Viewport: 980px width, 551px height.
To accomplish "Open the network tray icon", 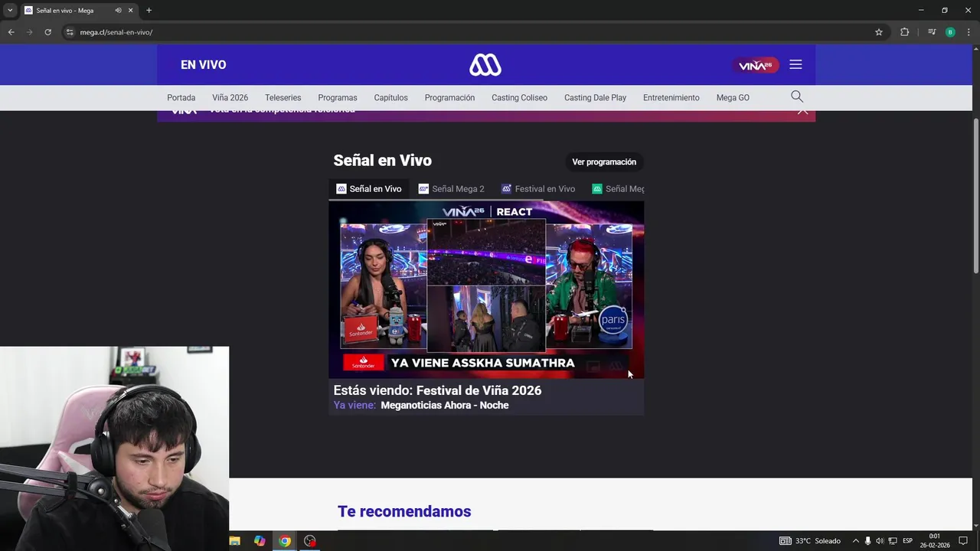I will click(x=893, y=541).
